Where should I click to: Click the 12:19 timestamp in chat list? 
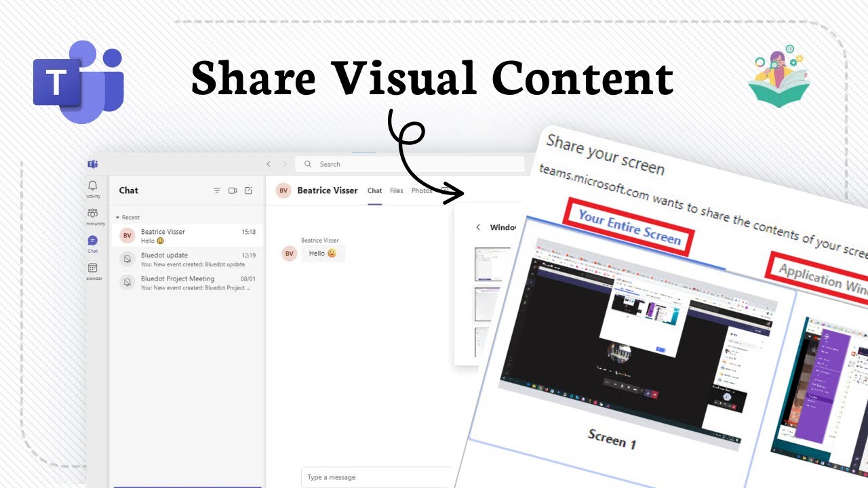point(249,256)
